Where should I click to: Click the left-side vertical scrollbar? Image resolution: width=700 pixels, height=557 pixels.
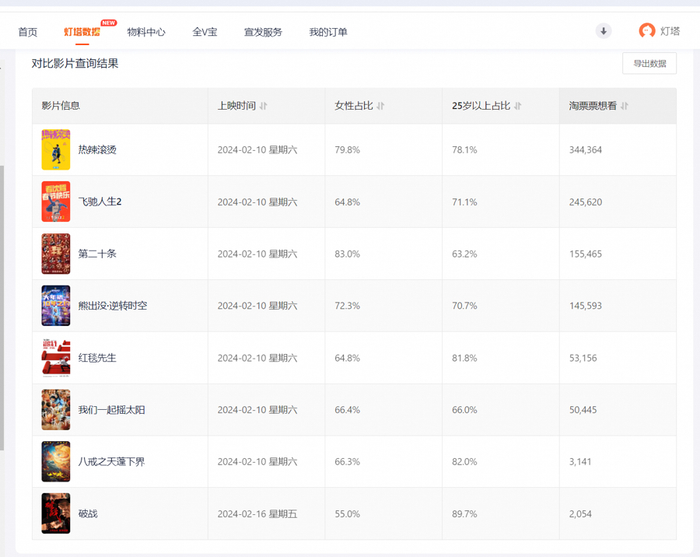pyautogui.click(x=2, y=308)
